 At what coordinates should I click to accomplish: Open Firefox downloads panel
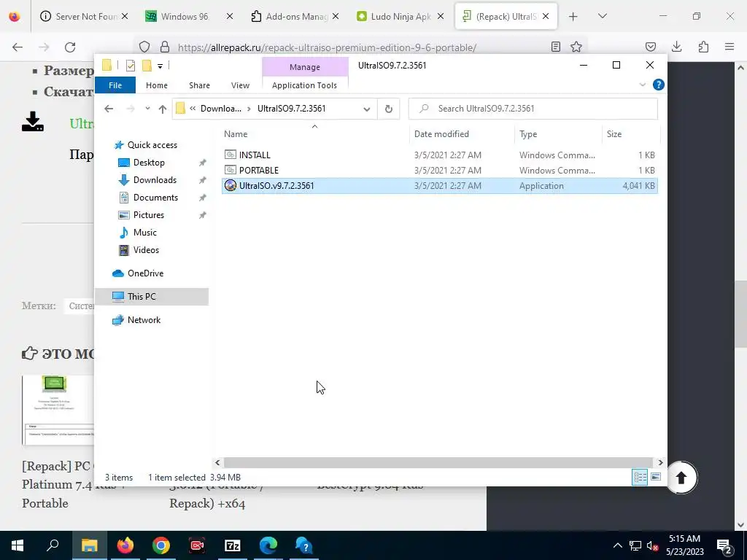[x=676, y=47]
